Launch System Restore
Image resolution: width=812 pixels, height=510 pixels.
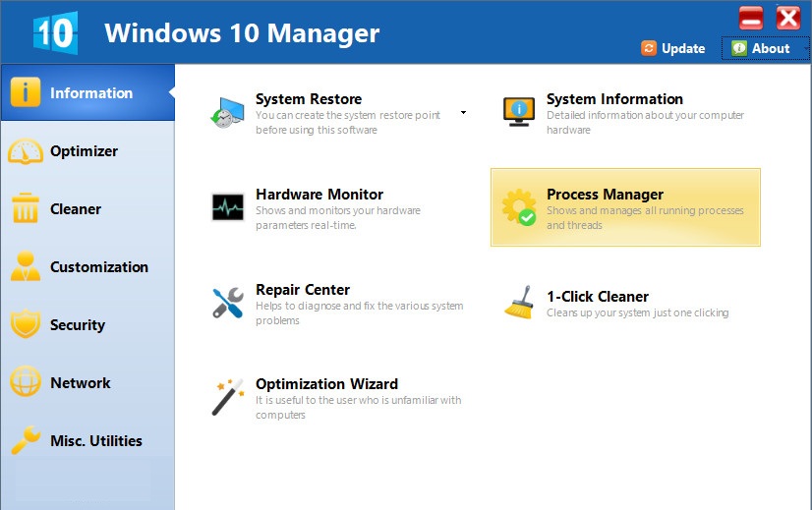pyautogui.click(x=309, y=99)
